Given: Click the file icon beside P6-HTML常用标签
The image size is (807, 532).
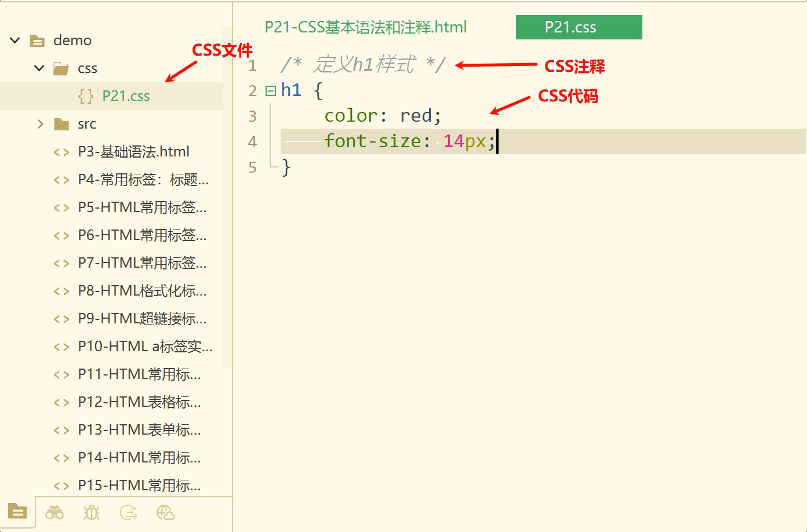Looking at the screenshot, I should [x=61, y=235].
